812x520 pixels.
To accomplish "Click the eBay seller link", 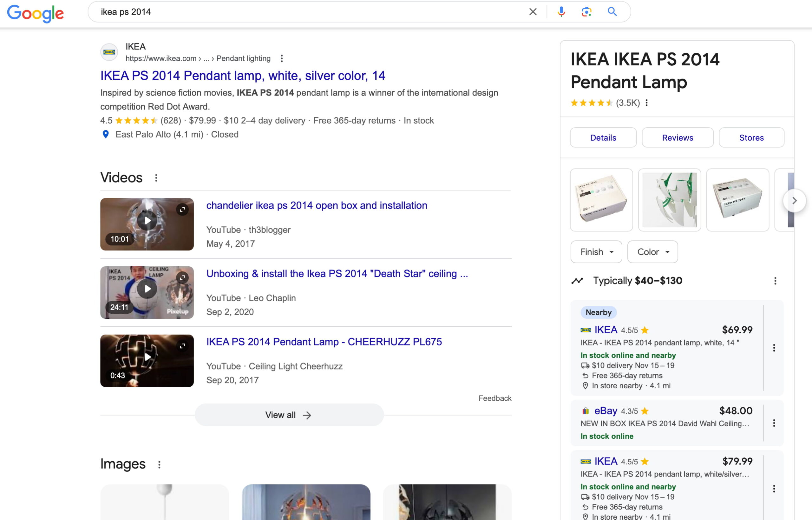I will pos(606,411).
